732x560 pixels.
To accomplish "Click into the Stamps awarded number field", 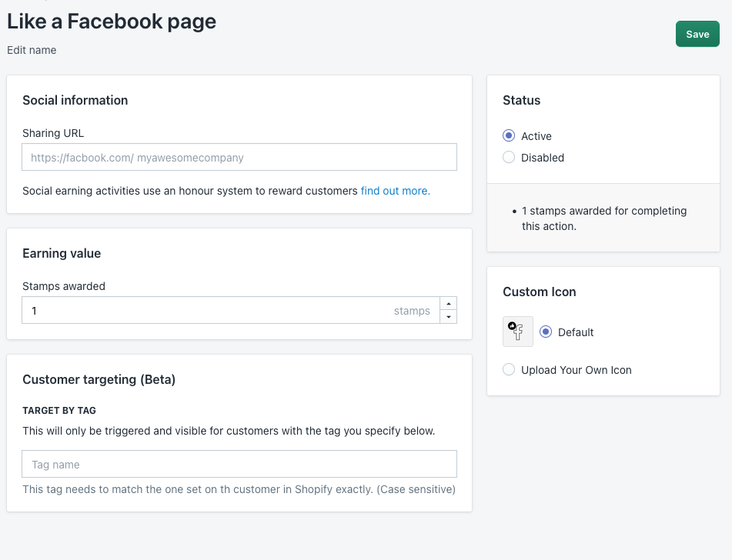I will pos(231,310).
